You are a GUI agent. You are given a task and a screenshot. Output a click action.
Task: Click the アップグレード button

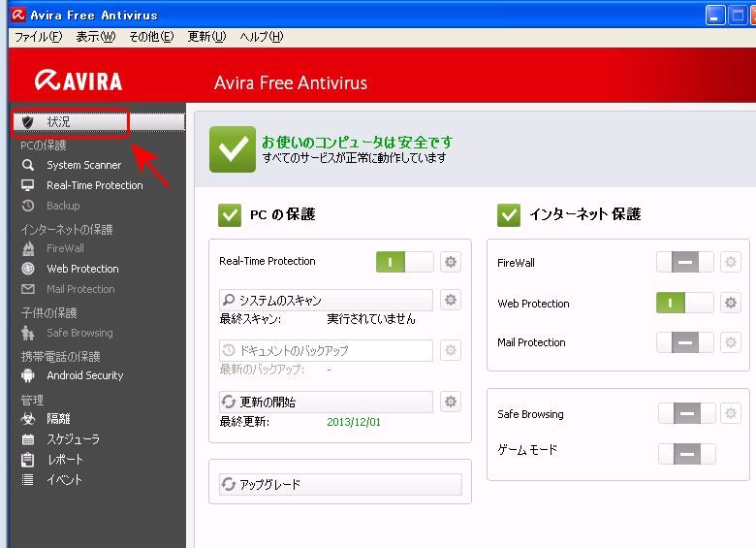[340, 484]
